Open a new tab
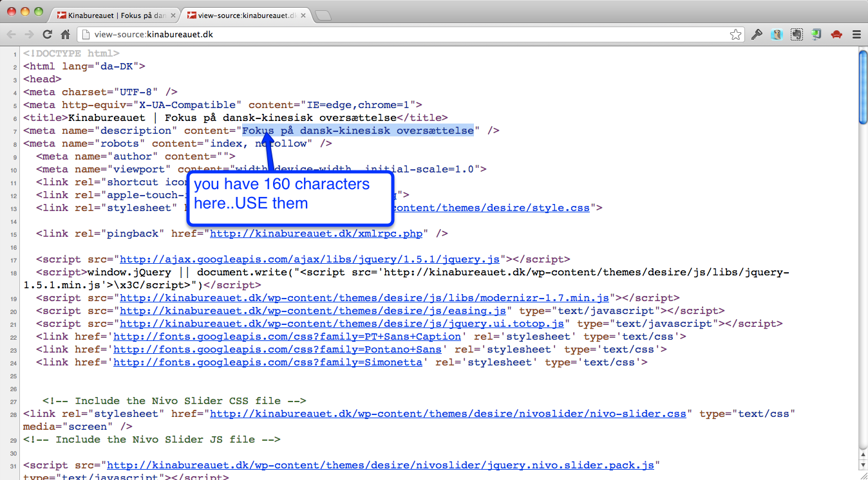 (x=323, y=15)
